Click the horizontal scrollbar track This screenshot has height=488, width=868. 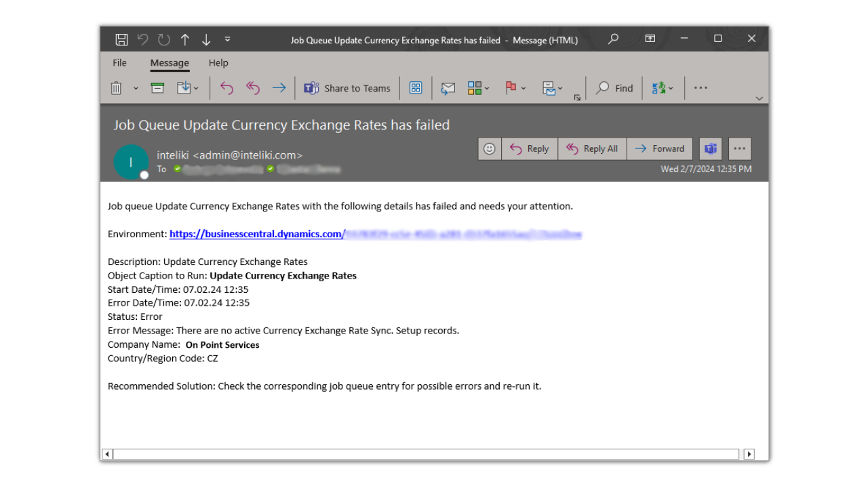click(426, 454)
